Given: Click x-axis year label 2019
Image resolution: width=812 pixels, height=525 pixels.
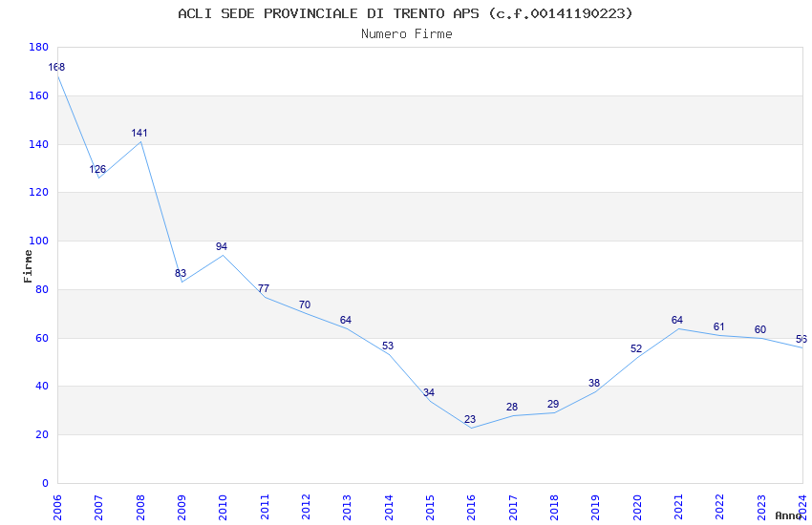Looking at the screenshot, I should pyautogui.click(x=596, y=508).
